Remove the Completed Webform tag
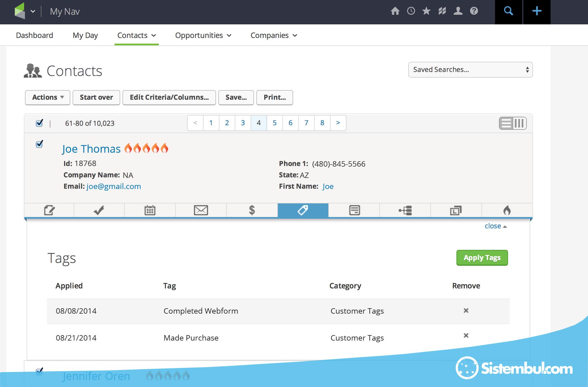The height and width of the screenshot is (387, 588). 466,311
